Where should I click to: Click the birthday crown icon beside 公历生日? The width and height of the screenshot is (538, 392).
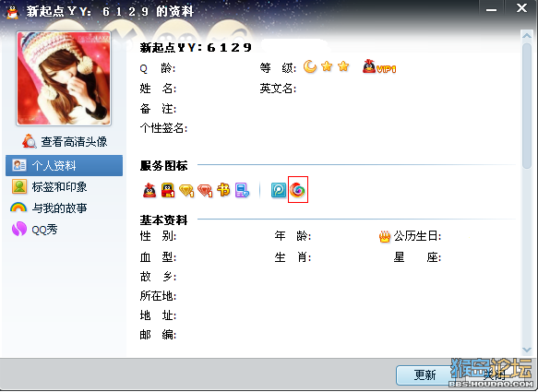[x=385, y=236]
